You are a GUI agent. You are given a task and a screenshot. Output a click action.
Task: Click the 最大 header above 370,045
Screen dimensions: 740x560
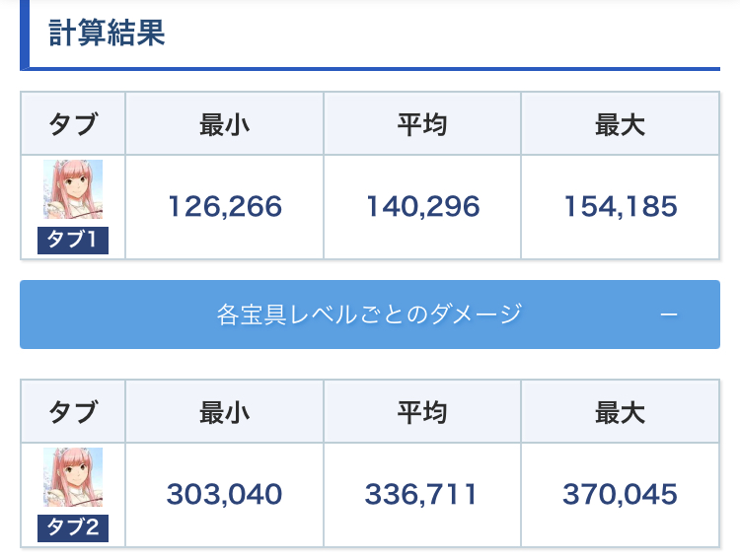click(x=620, y=412)
